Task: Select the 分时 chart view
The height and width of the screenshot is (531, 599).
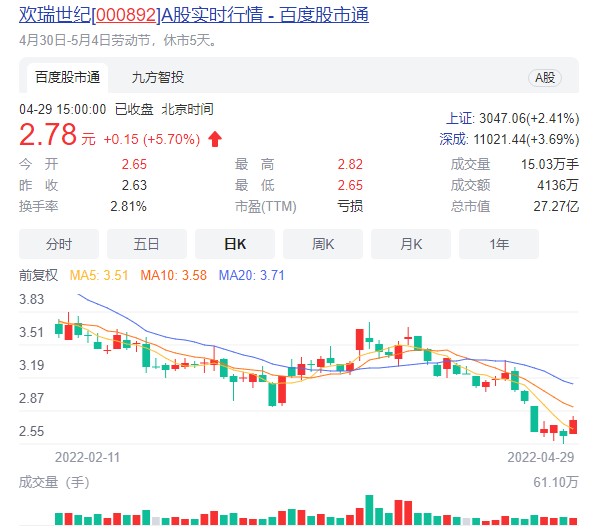Action: pyautogui.click(x=59, y=244)
